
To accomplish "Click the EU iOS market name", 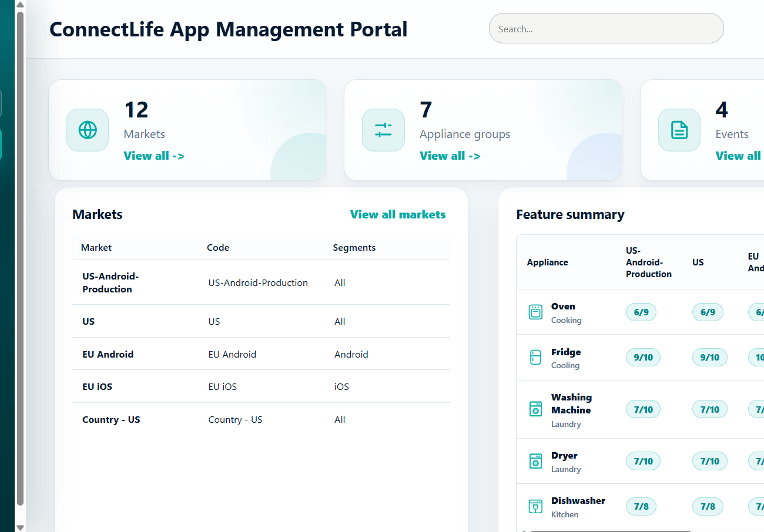I will click(x=97, y=386).
